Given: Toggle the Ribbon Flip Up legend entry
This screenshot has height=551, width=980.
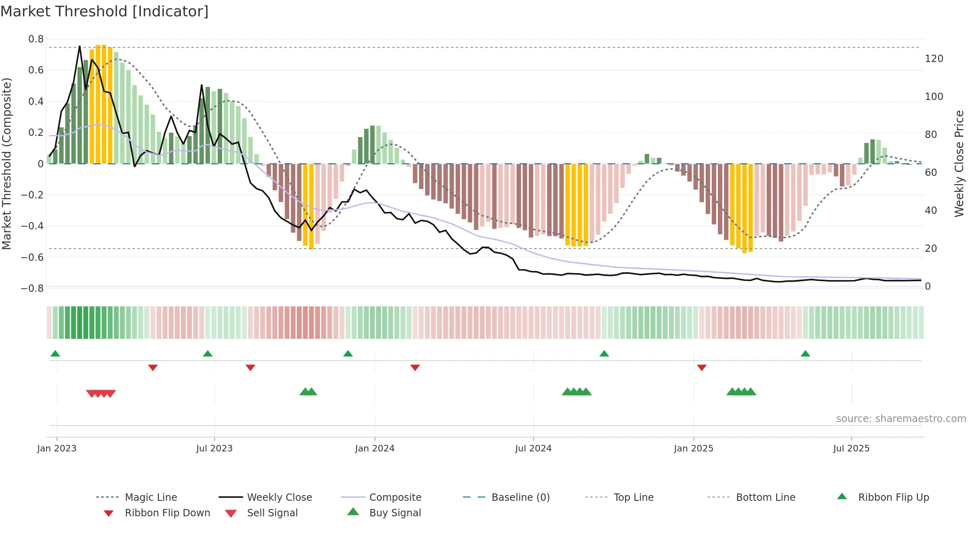Looking at the screenshot, I should tap(883, 497).
